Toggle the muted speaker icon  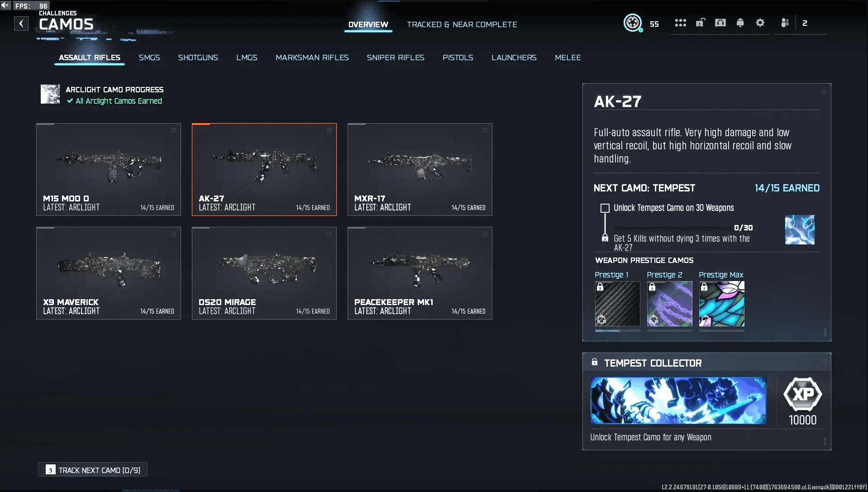click(x=5, y=5)
